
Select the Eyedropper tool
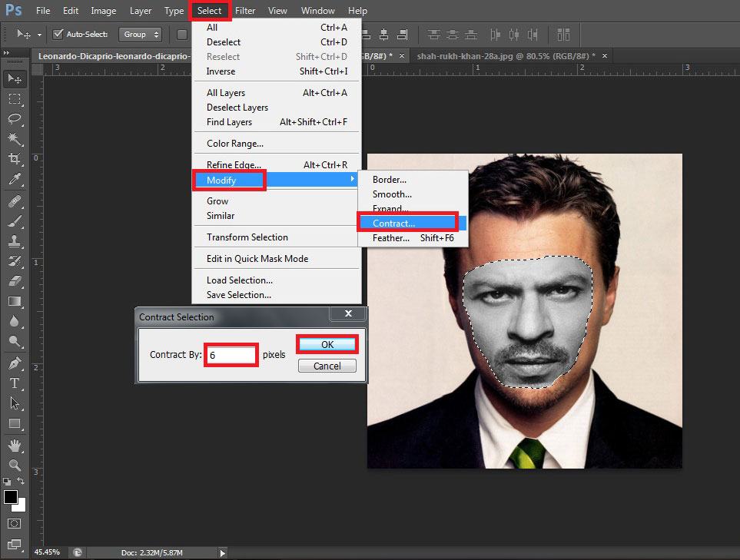click(x=15, y=179)
